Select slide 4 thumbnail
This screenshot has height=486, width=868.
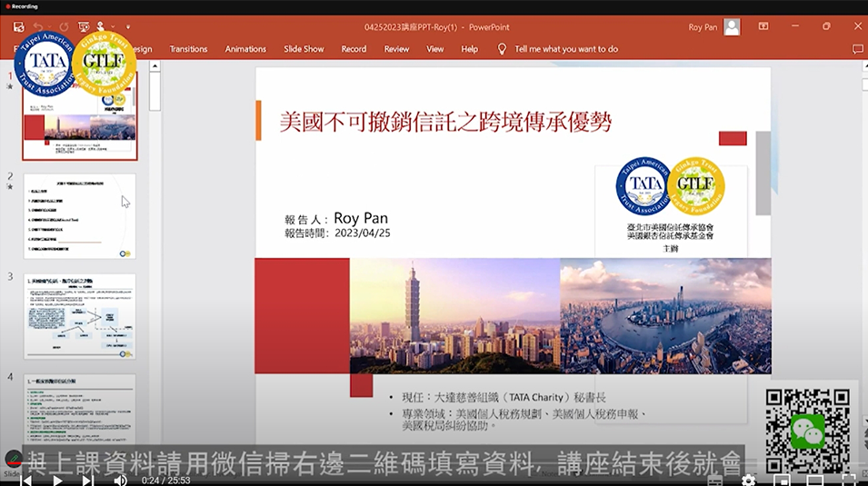[x=80, y=409]
